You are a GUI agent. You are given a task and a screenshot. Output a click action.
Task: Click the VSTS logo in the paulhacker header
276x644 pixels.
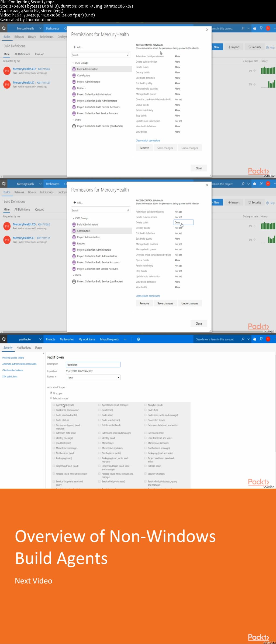4,339
